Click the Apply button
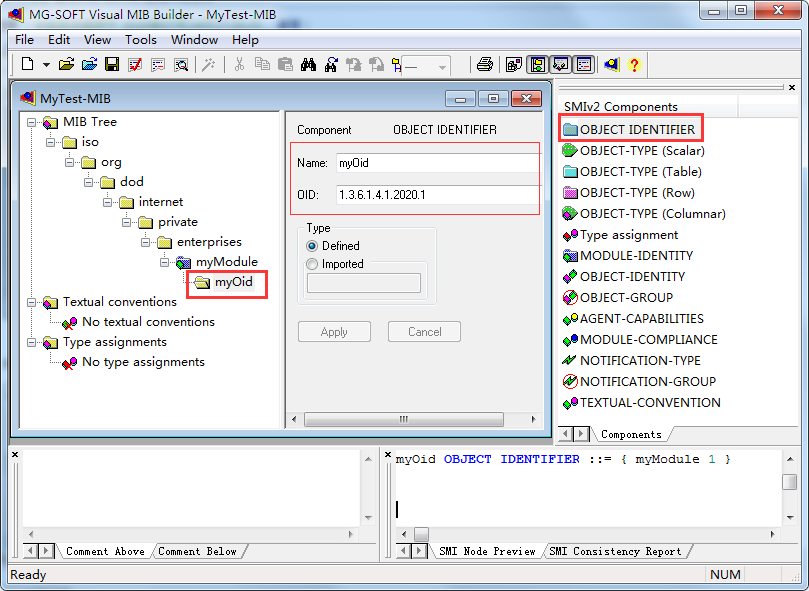 [x=334, y=331]
